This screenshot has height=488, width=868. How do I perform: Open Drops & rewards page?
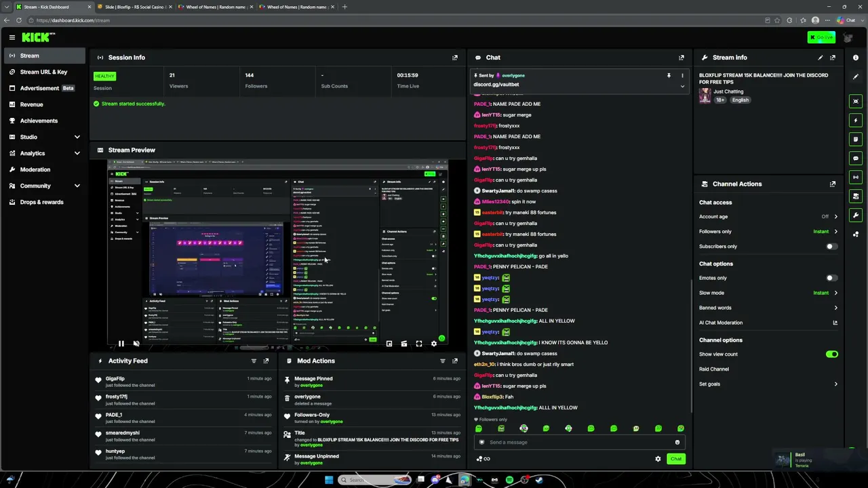(45, 202)
